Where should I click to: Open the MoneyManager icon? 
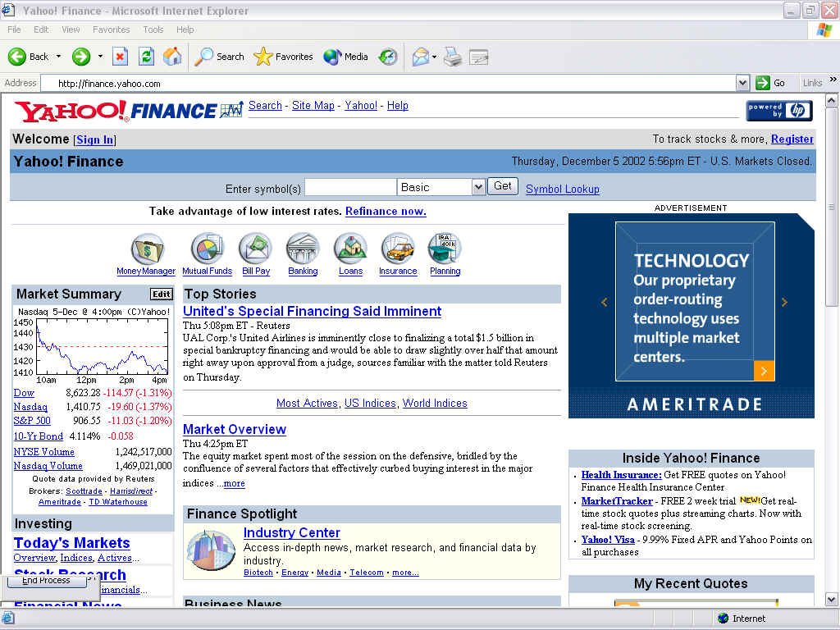(x=148, y=249)
